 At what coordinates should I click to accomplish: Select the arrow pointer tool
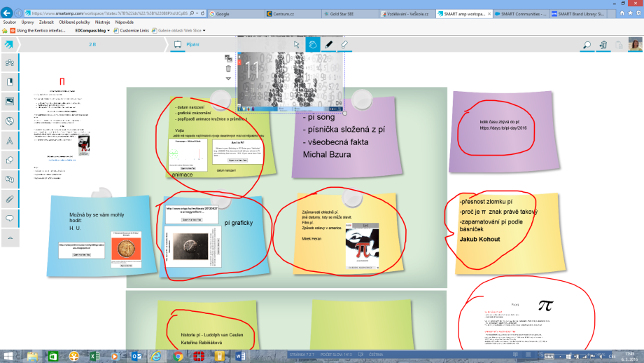[x=297, y=44]
